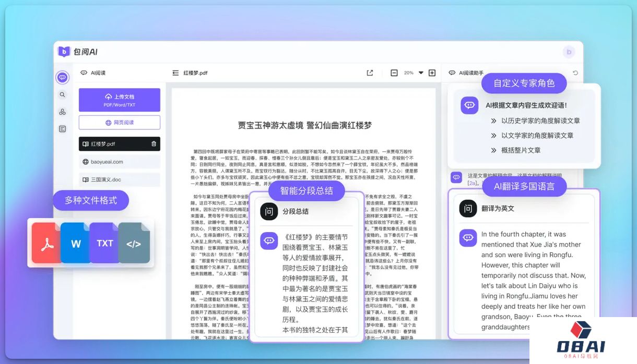Click the welcome message robot icon
This screenshot has height=364, width=637.
pos(469,105)
